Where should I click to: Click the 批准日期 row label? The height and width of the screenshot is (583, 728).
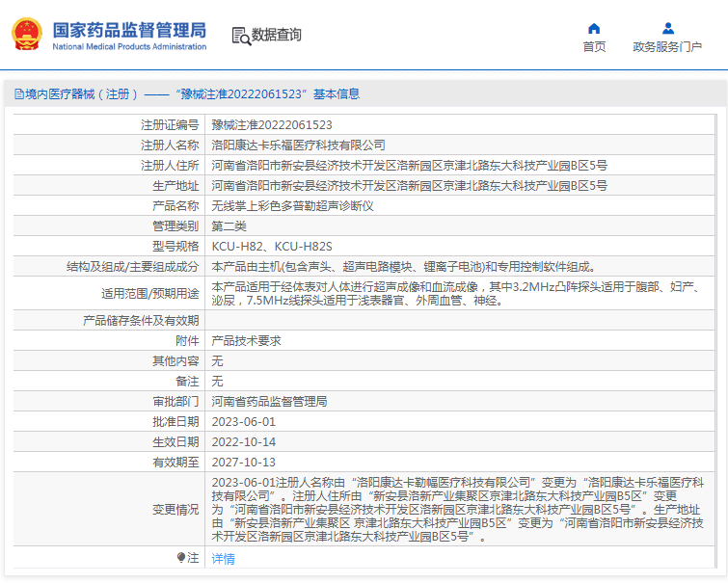pyautogui.click(x=175, y=421)
